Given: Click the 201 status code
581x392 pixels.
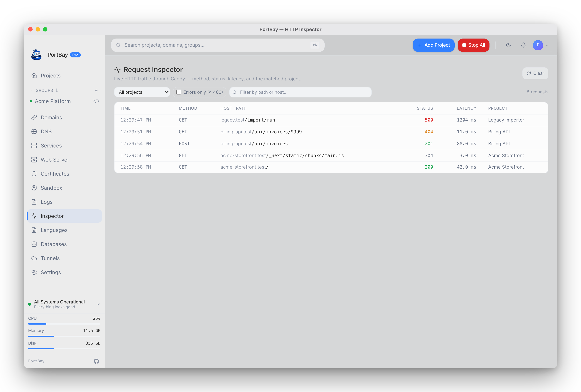Looking at the screenshot, I should pos(429,144).
